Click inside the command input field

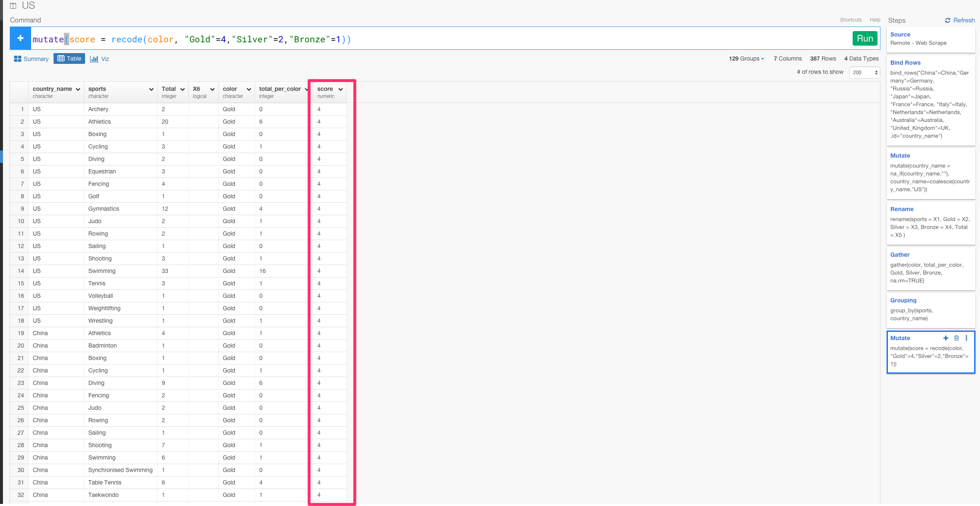(498, 39)
